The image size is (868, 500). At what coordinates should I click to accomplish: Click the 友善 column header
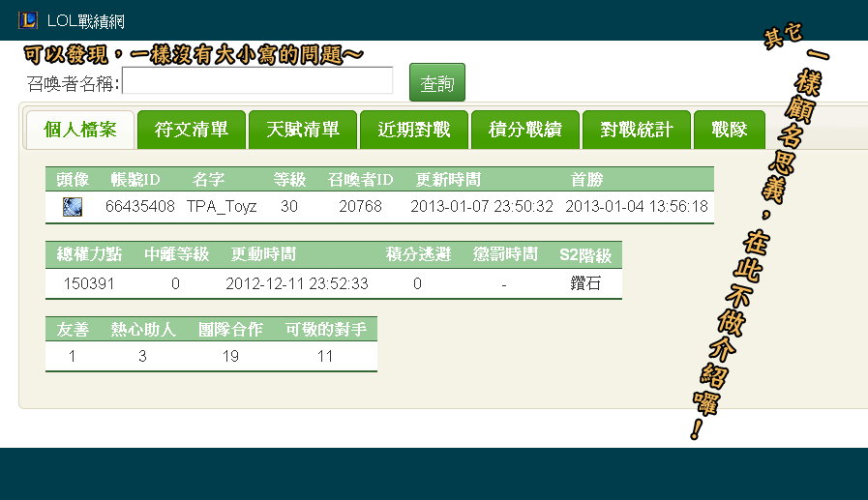coord(73,329)
